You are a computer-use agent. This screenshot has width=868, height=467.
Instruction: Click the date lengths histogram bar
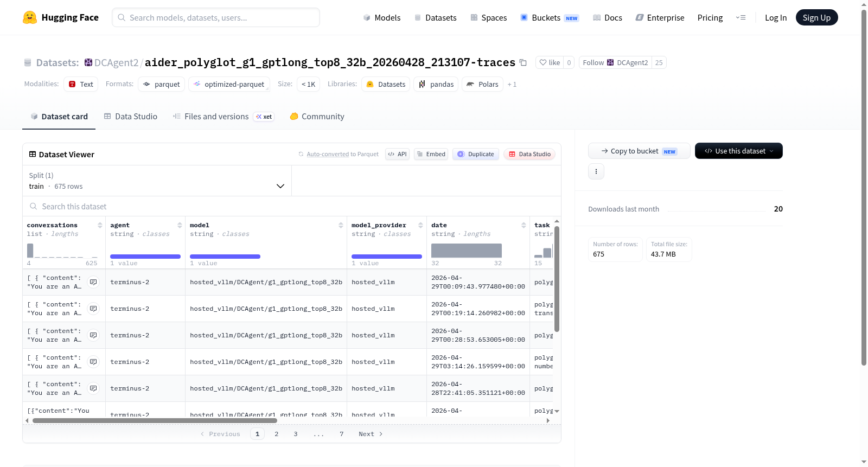pyautogui.click(x=467, y=251)
